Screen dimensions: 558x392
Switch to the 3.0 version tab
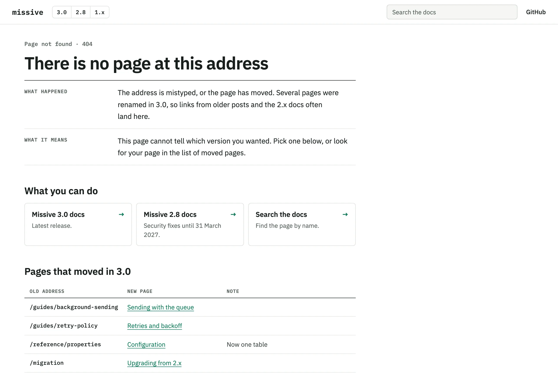pos(62,12)
